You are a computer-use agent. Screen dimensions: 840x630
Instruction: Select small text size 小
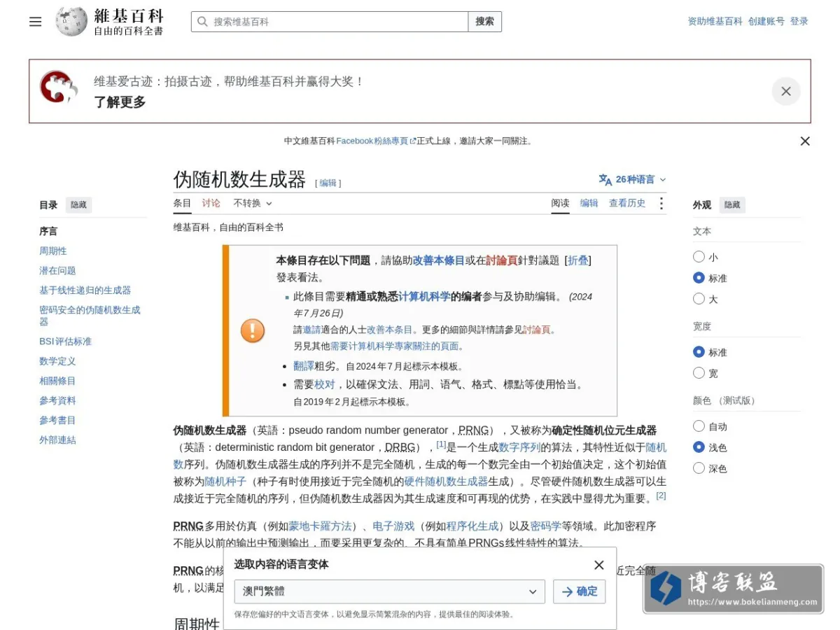tap(699, 257)
